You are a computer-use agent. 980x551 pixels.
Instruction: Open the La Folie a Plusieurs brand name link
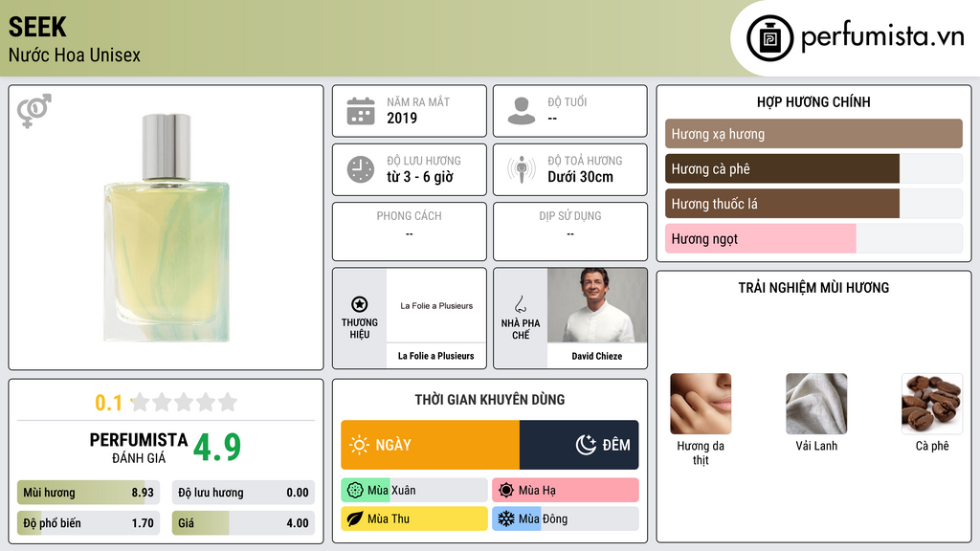pyautogui.click(x=436, y=356)
